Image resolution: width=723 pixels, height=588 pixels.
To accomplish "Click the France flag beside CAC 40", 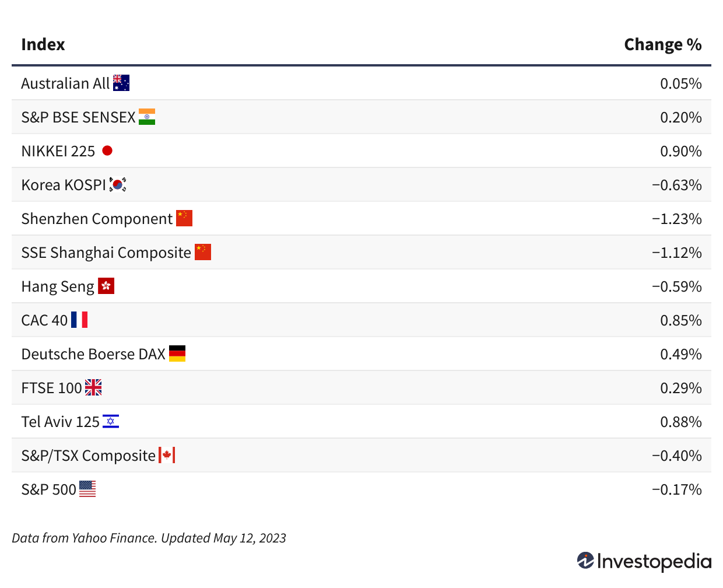I will click(x=79, y=320).
